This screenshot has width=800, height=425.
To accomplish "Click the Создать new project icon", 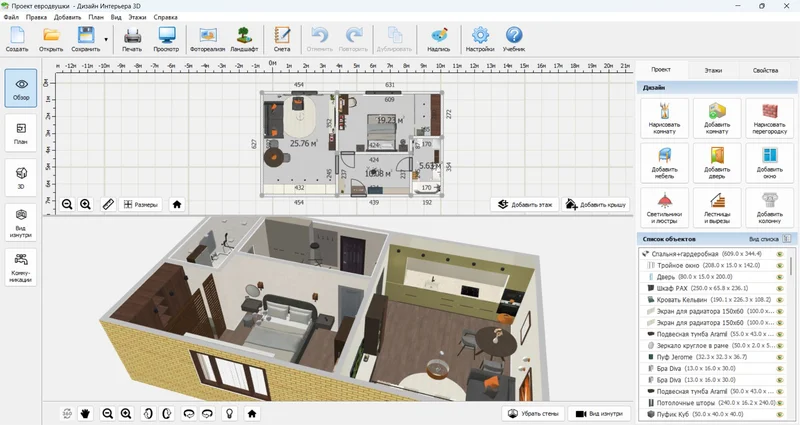I will point(17,36).
